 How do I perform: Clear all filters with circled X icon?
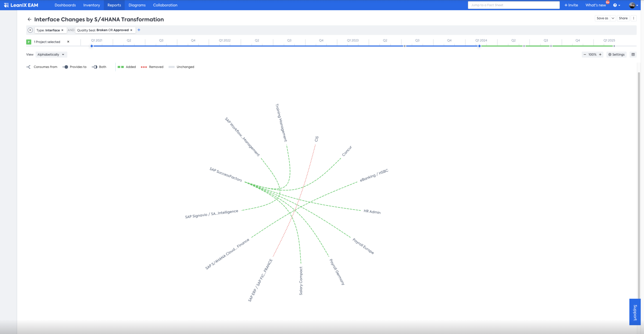(30, 30)
